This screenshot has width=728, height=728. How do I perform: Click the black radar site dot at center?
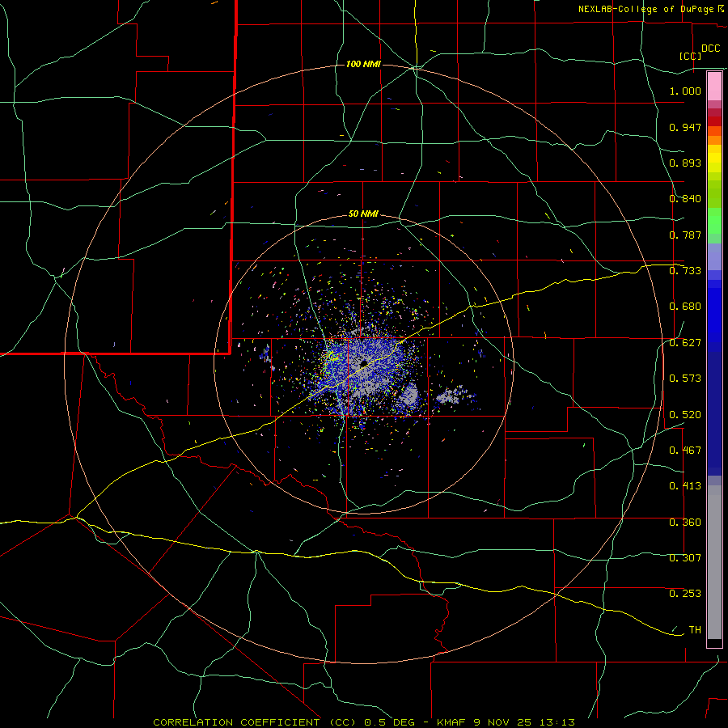tap(363, 363)
